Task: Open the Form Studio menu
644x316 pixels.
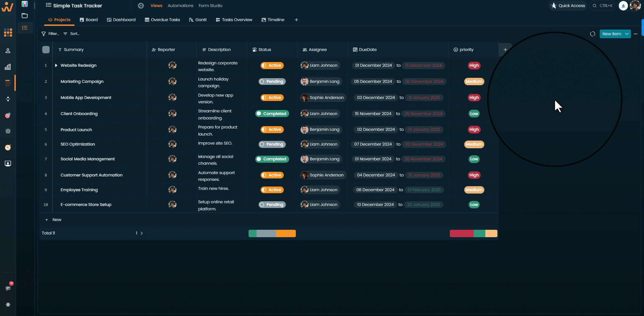Action: pos(210,6)
